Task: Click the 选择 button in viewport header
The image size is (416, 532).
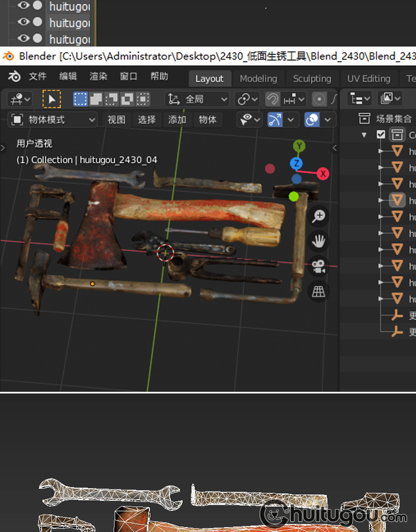Action: tap(146, 119)
